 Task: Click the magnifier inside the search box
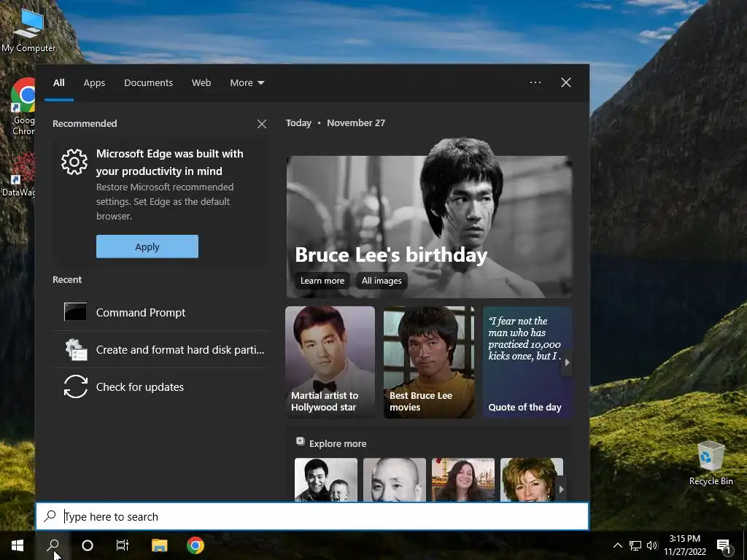[x=50, y=516]
